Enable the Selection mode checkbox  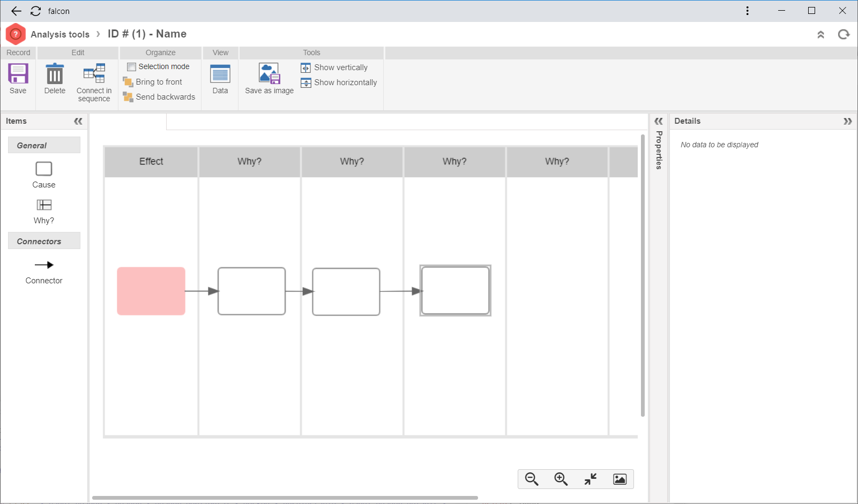131,67
